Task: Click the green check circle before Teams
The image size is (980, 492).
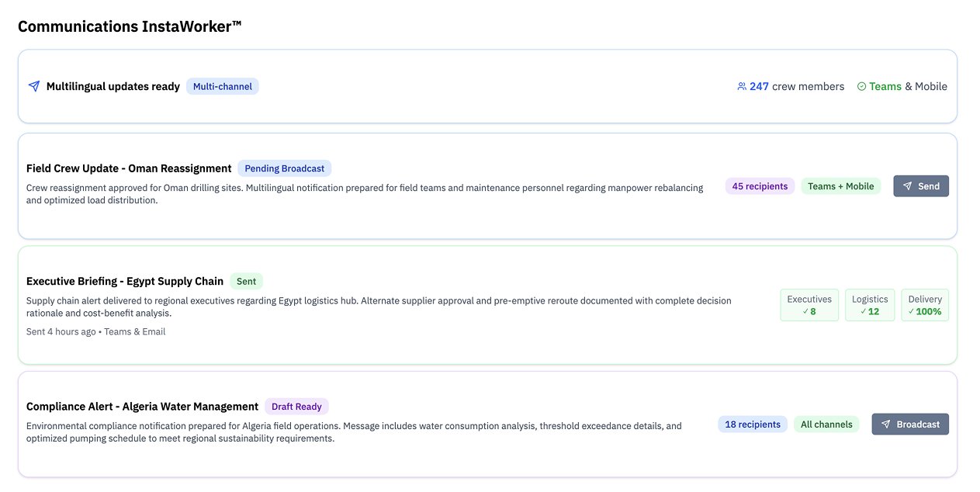Action: coord(861,87)
